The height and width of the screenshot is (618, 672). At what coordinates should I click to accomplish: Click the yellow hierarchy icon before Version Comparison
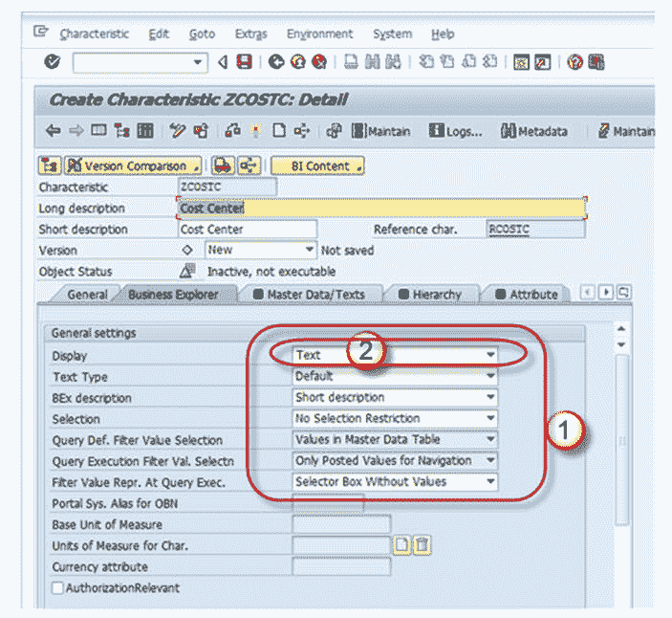coord(50,166)
